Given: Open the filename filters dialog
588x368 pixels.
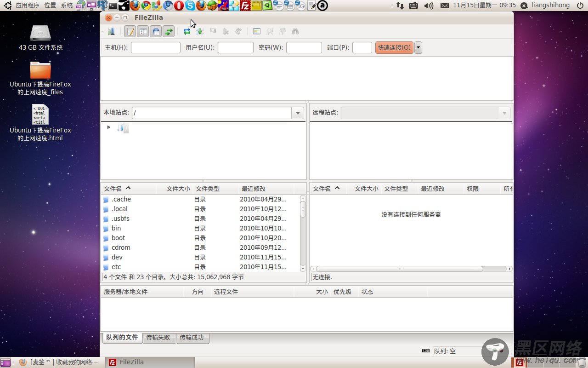Looking at the screenshot, I should pyautogui.click(x=257, y=32).
